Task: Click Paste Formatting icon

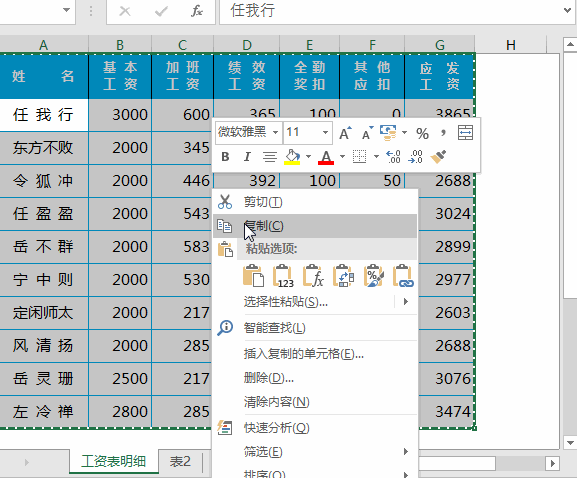Action: tap(373, 276)
